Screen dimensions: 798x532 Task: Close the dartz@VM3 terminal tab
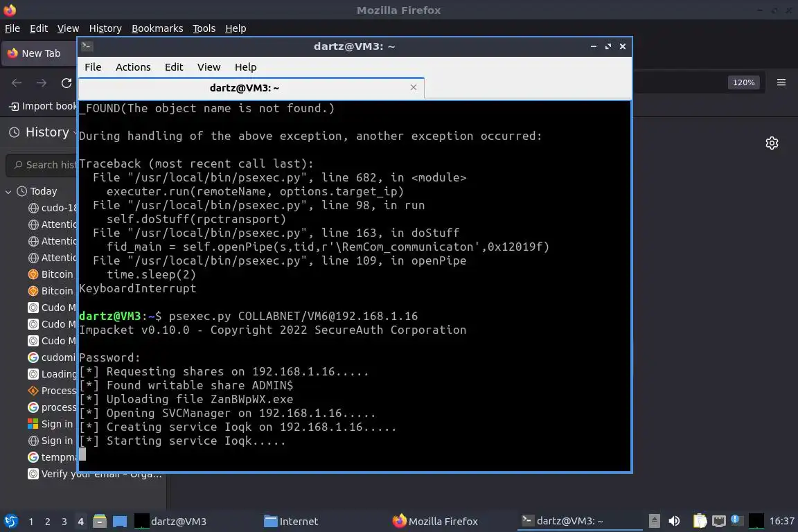click(414, 87)
